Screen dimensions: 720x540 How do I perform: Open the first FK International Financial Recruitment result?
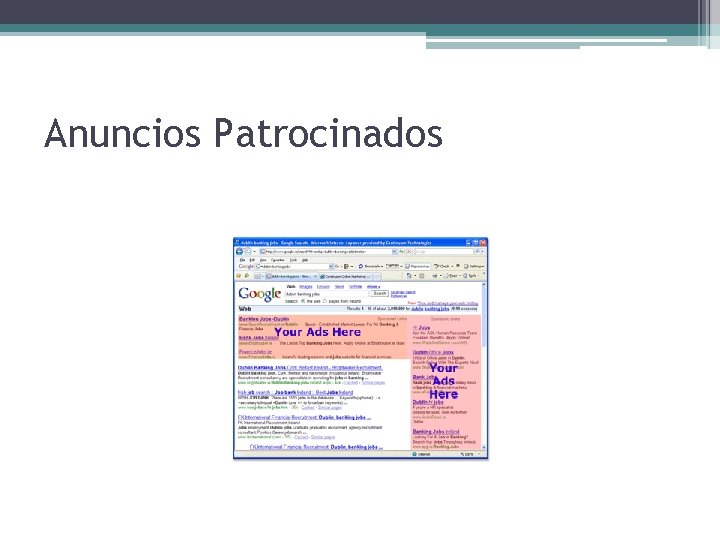[304, 417]
